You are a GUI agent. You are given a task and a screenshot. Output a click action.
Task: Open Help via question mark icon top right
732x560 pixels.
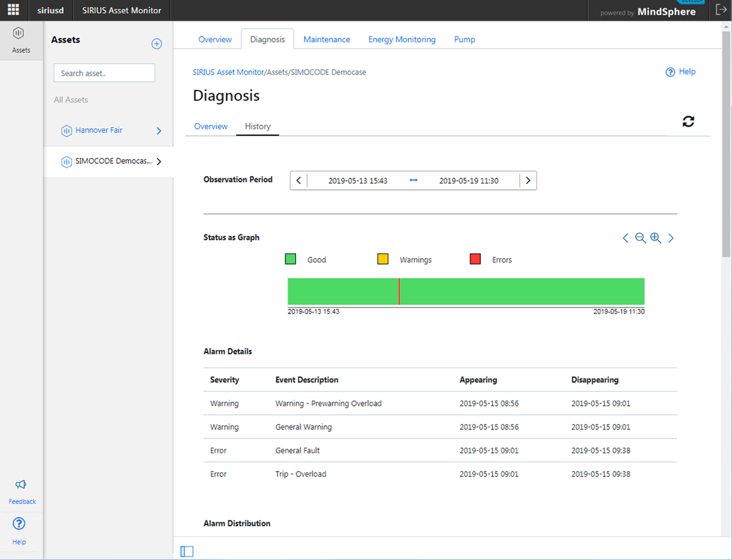670,72
